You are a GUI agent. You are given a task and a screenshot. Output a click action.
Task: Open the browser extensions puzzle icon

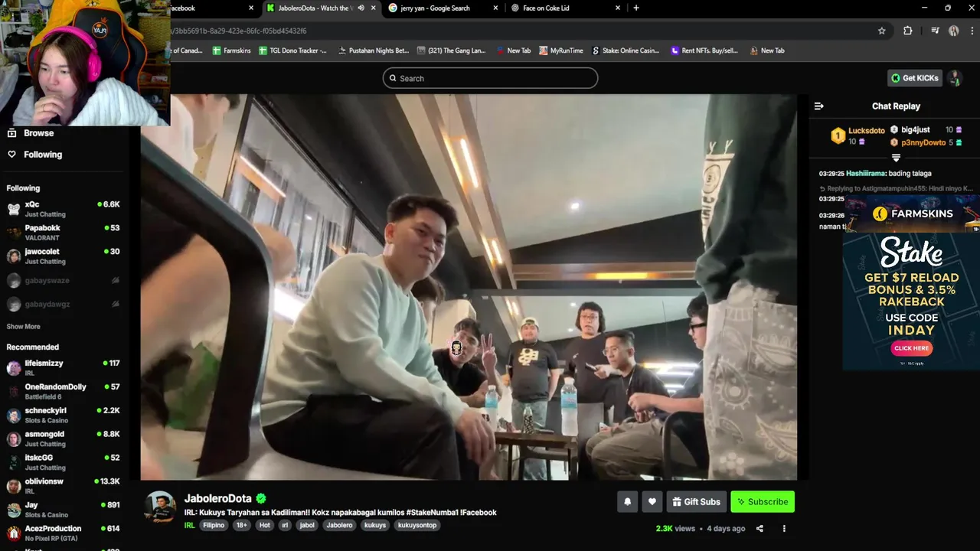tap(908, 31)
